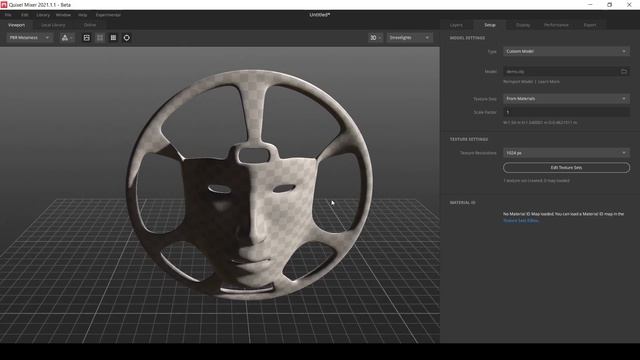
Task: Switch to the Display tab
Action: tap(523, 25)
